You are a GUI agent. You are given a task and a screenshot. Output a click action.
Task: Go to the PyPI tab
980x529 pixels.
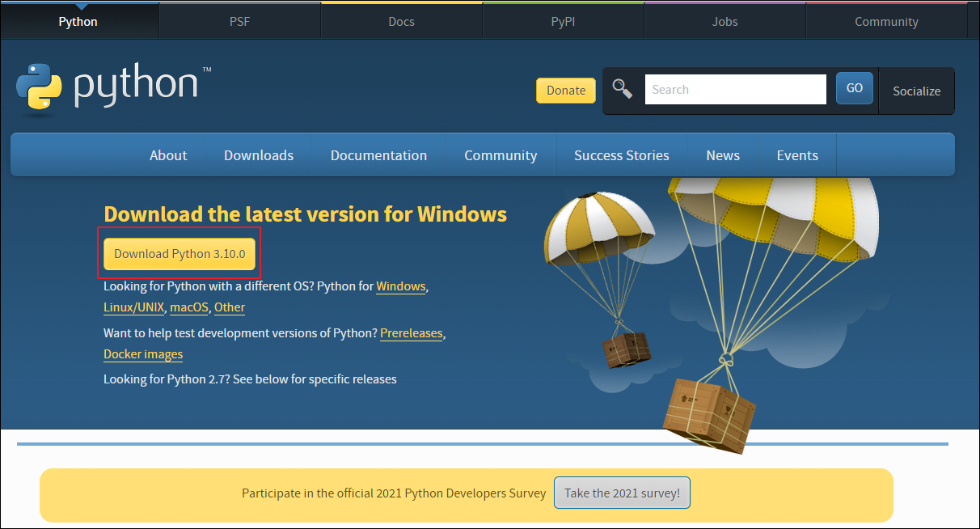pos(564,22)
